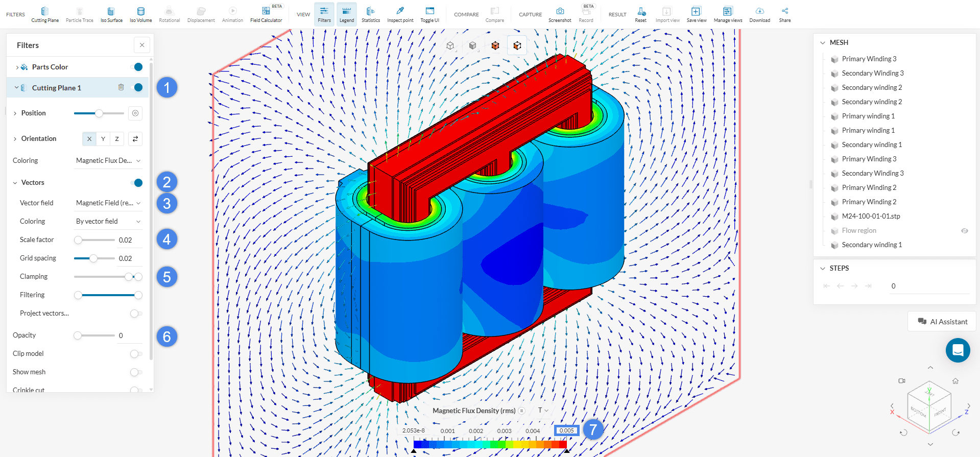Open the Statistics view
The image size is (980, 457).
click(370, 14)
